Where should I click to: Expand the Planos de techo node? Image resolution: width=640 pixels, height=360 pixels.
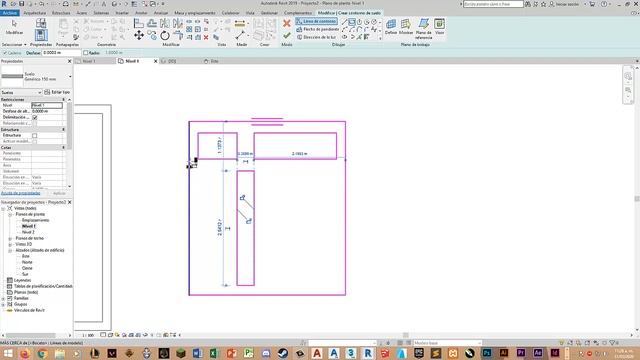10,238
